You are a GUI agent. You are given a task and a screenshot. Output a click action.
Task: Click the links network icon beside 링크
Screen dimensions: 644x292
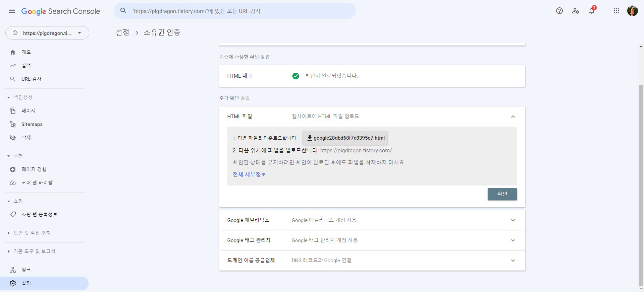pyautogui.click(x=13, y=270)
